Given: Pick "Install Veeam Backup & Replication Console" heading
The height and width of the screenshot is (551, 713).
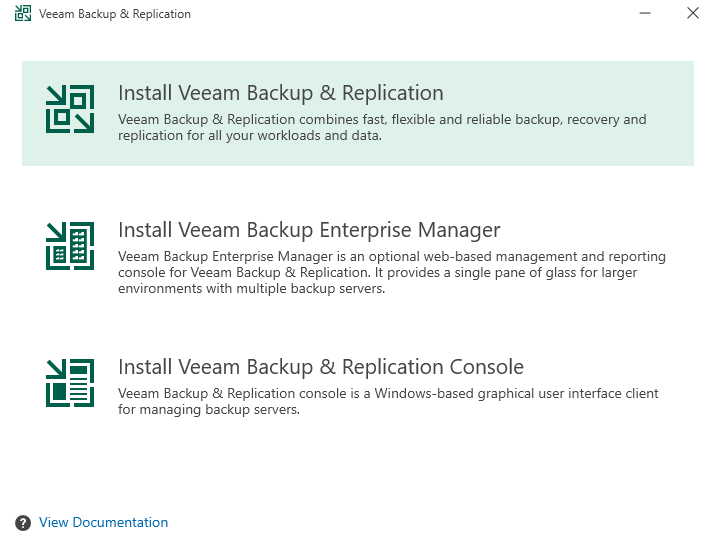Looking at the screenshot, I should 320,367.
